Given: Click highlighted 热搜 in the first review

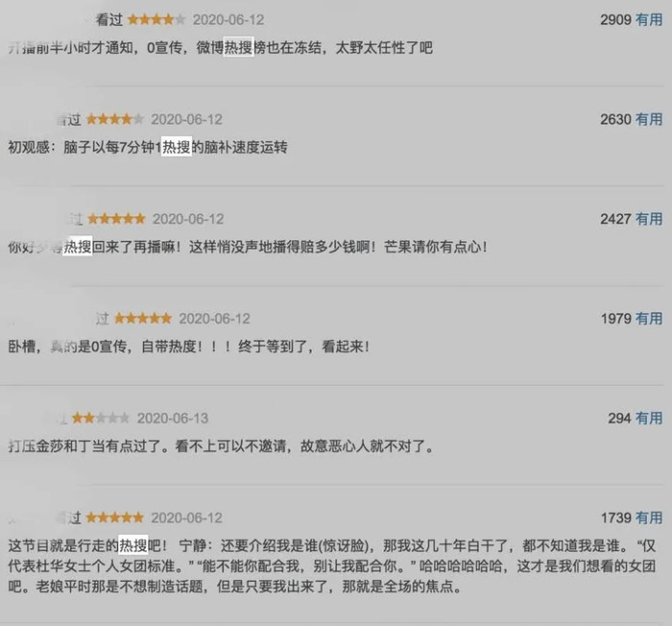Looking at the screenshot, I should (239, 48).
